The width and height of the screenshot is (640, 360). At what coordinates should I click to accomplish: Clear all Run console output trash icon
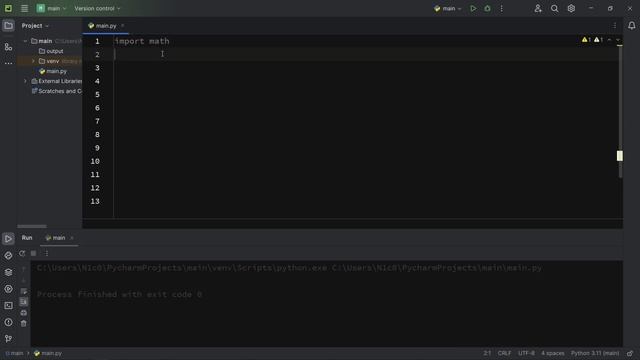tap(24, 323)
